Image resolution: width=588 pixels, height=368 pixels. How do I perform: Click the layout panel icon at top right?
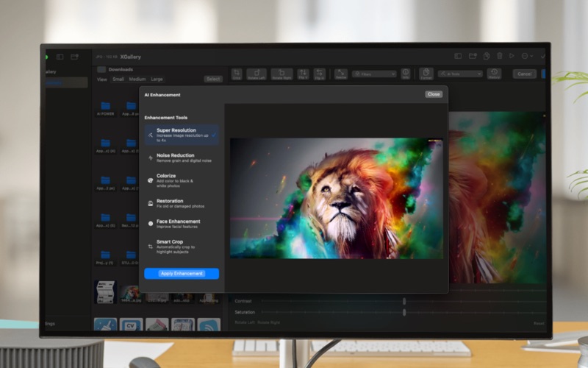click(x=458, y=56)
